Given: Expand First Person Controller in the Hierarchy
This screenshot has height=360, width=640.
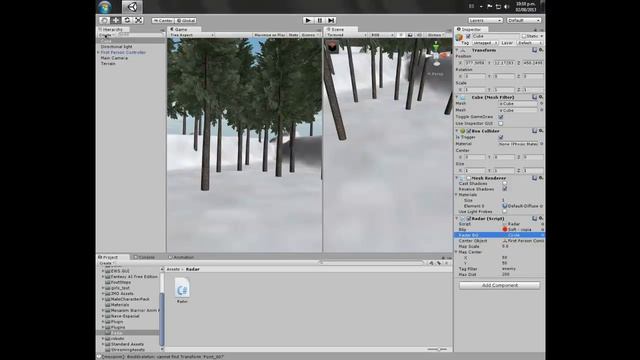Looking at the screenshot, I should click(x=98, y=52).
